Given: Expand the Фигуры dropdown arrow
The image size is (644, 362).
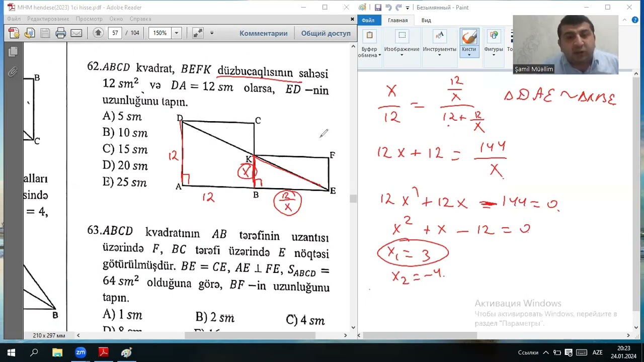Looking at the screenshot, I should click(x=494, y=55).
